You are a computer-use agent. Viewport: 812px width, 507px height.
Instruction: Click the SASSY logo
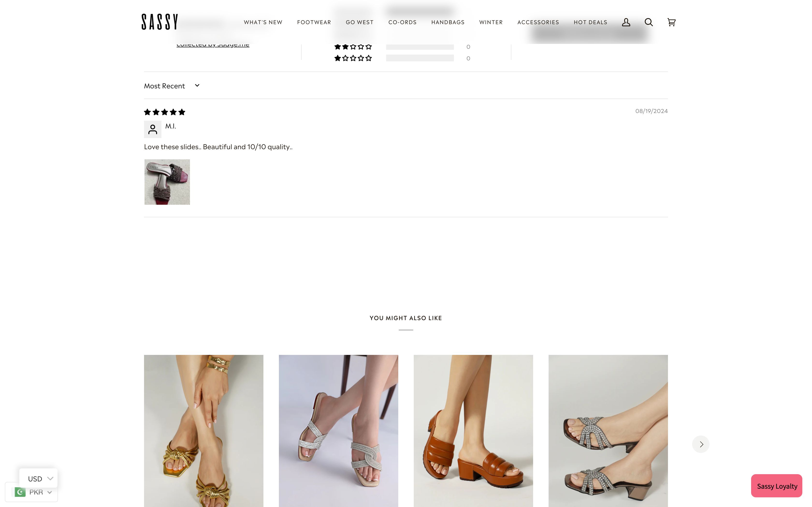160,22
